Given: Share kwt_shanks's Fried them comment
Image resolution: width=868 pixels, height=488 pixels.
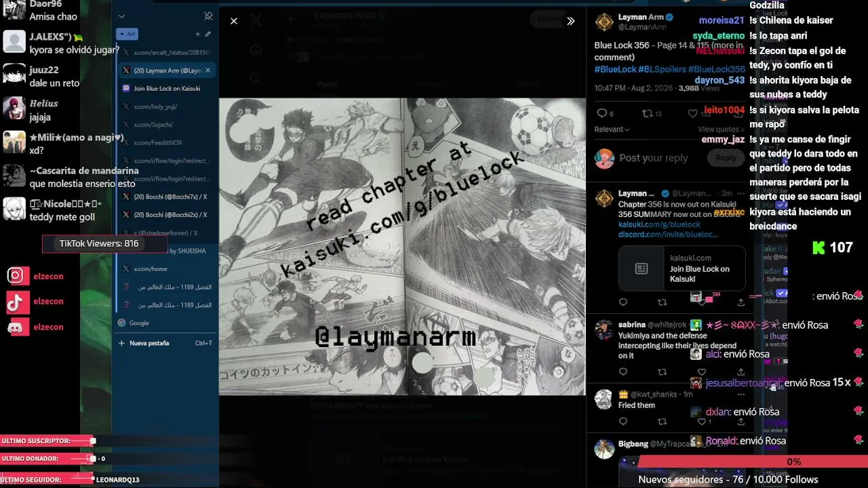Looking at the screenshot, I should point(741,422).
